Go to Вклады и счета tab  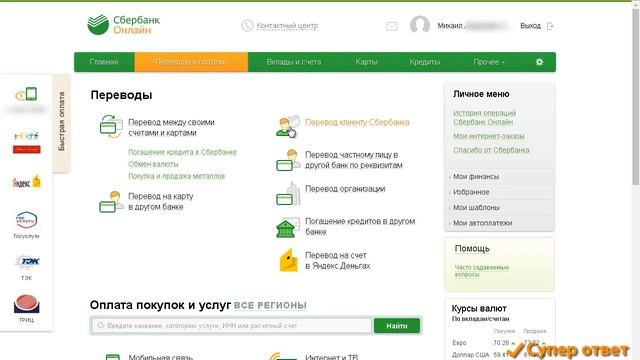pos(293,62)
